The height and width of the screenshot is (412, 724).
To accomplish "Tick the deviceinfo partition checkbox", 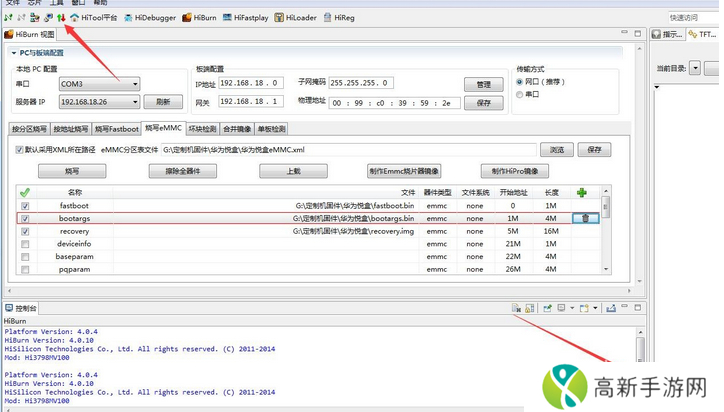I will point(25,243).
